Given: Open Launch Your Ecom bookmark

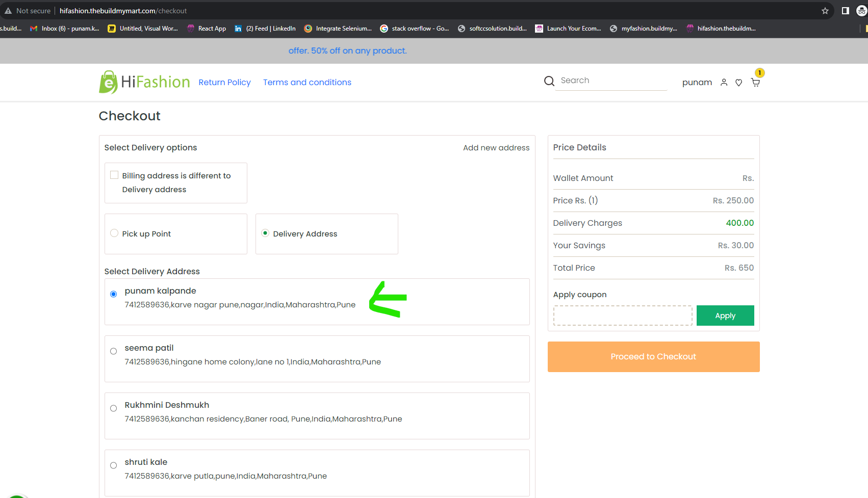Looking at the screenshot, I should (x=568, y=29).
